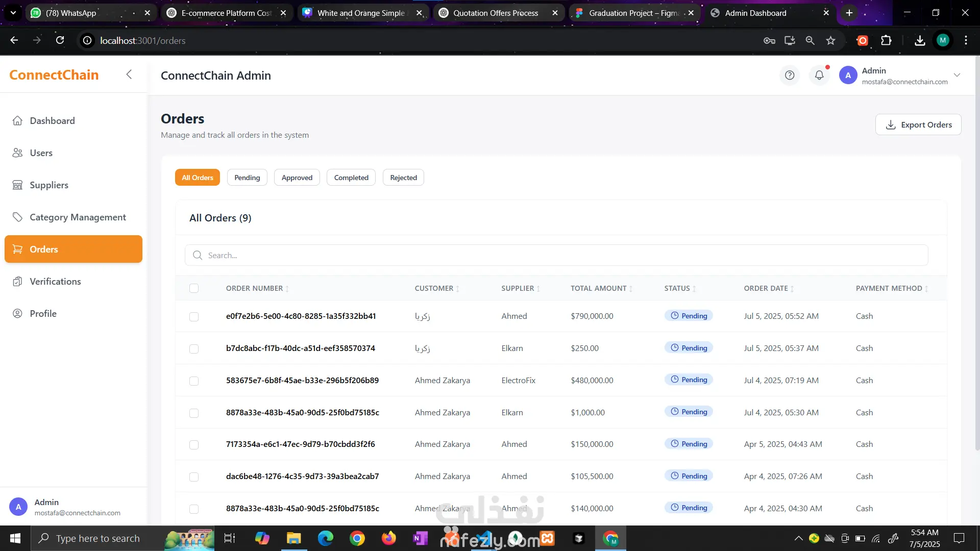This screenshot has width=980, height=551.
Task: Toggle the select-all orders checkbox
Action: [x=194, y=289]
